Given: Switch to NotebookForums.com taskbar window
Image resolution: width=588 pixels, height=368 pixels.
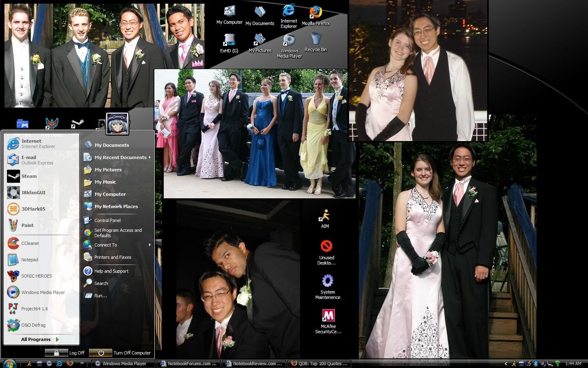Looking at the screenshot, I should (189, 364).
